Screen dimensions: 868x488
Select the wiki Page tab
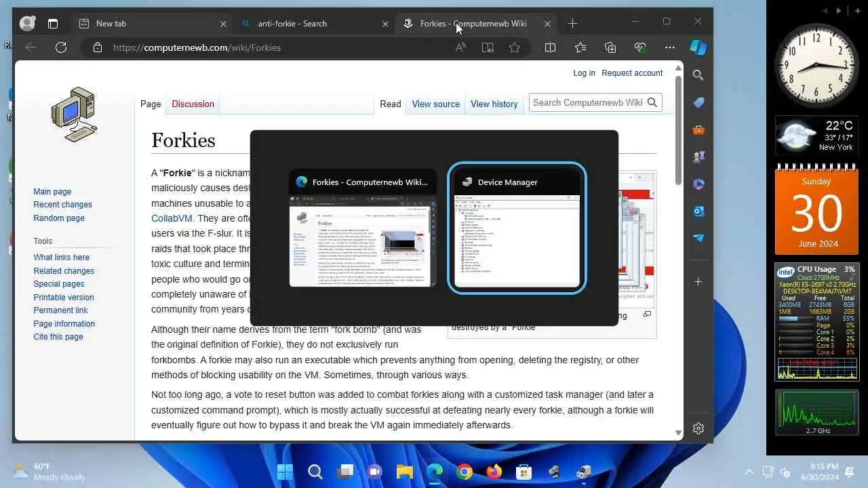(x=151, y=104)
